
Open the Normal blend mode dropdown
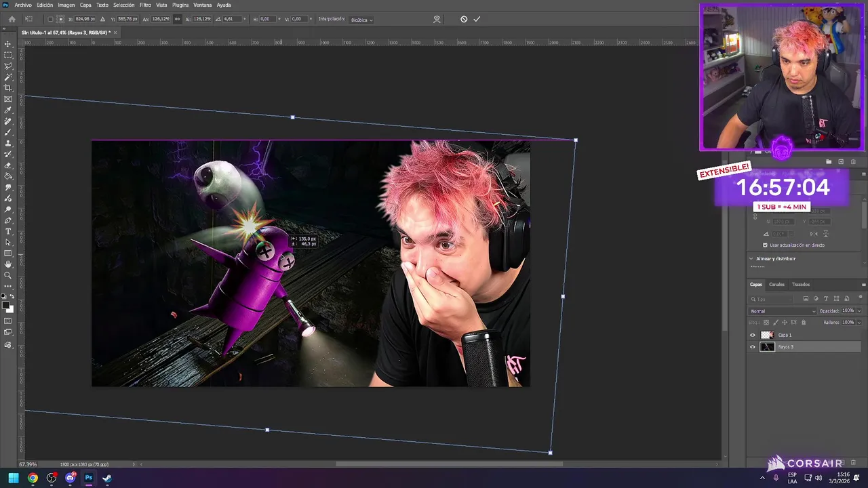(783, 311)
